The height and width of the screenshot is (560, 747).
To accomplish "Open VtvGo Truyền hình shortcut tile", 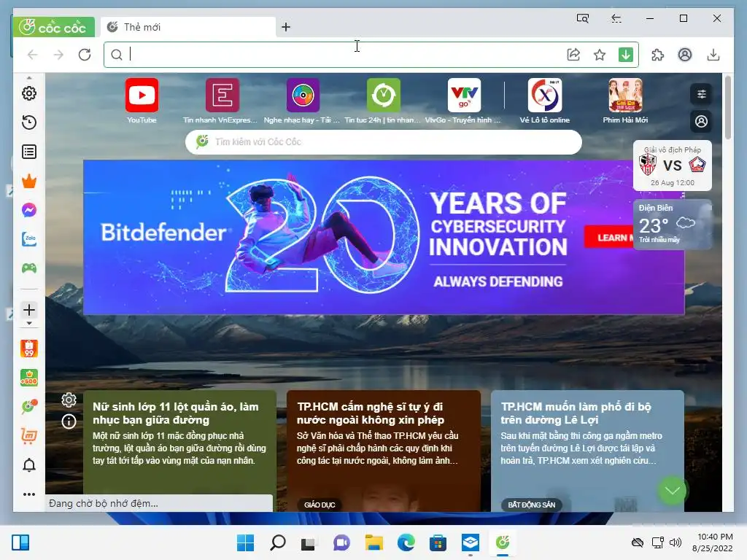I will tap(464, 101).
